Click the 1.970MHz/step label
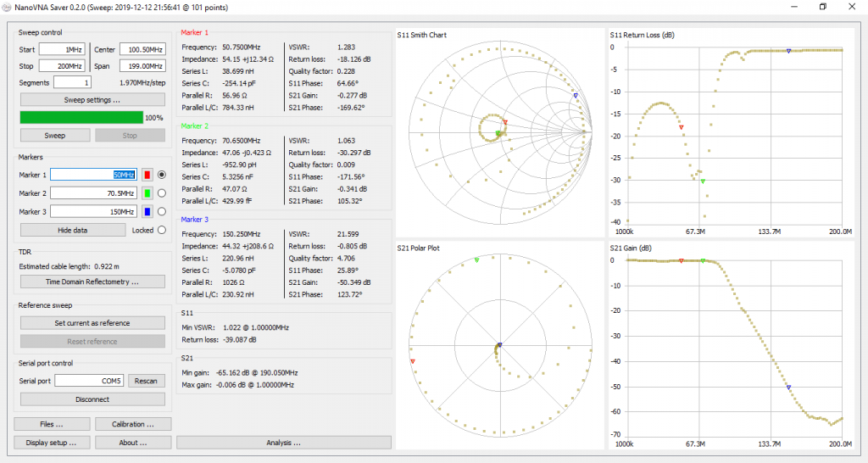 tap(142, 82)
